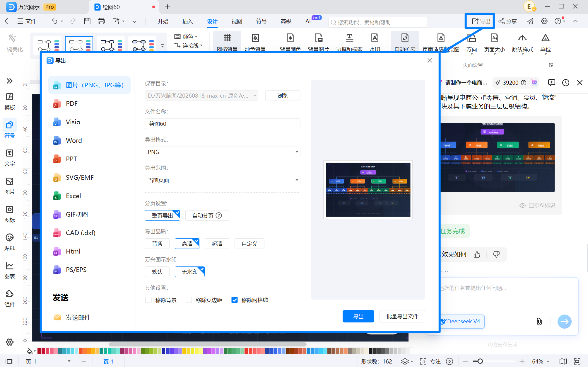The width and height of the screenshot is (588, 367).
Task: Select the 文字 text tool in sidebar
Action: click(x=10, y=158)
